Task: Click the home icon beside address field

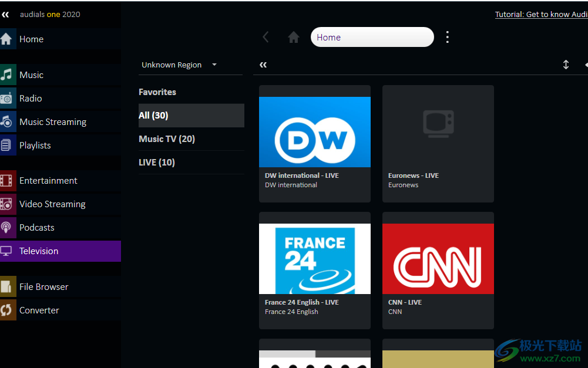Action: point(294,37)
